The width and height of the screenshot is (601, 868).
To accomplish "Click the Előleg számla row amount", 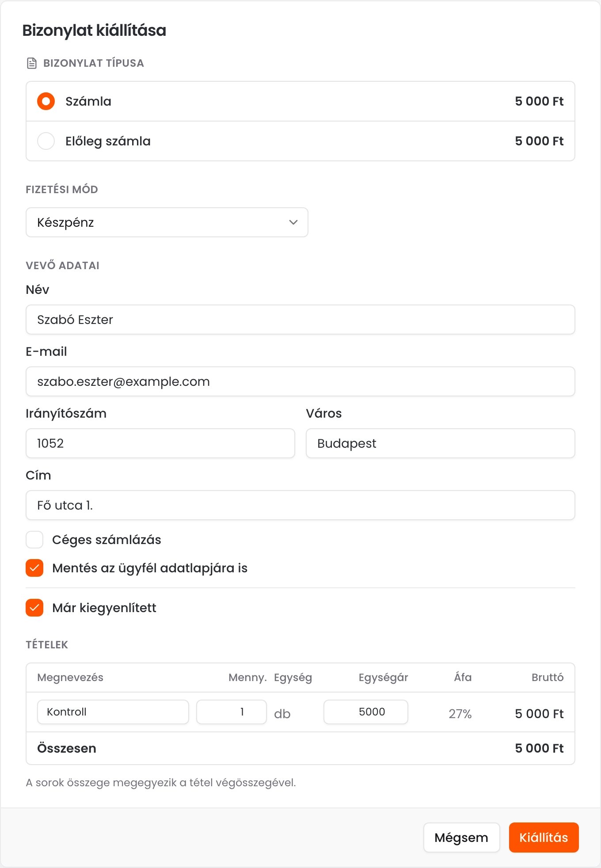I will coord(539,141).
